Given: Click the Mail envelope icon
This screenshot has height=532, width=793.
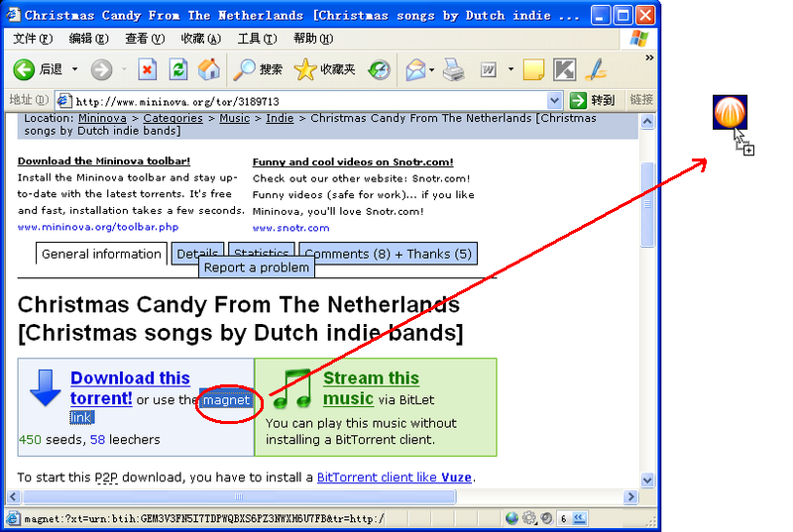Looking at the screenshot, I should (x=415, y=69).
